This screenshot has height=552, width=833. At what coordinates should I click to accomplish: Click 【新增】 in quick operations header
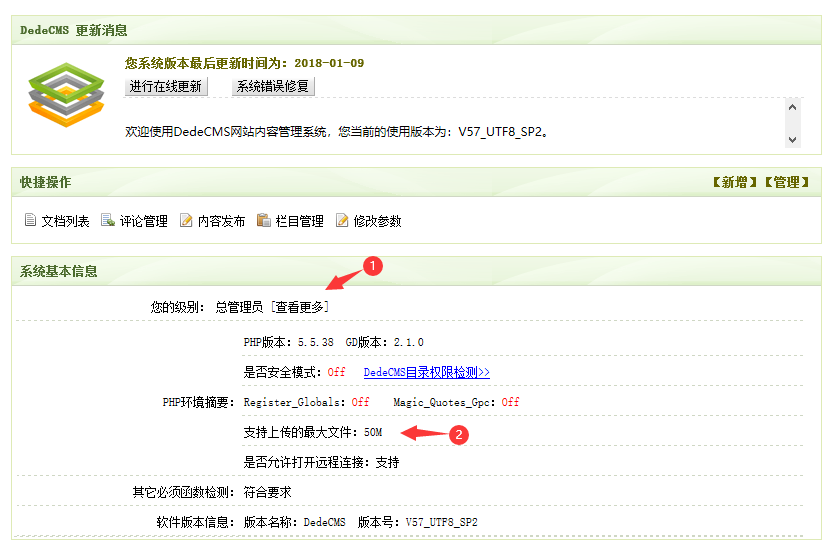734,183
